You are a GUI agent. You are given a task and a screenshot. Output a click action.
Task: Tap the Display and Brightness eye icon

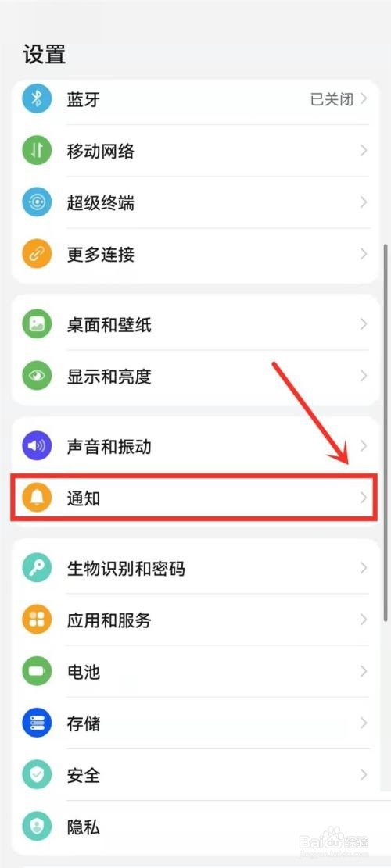coord(37,376)
